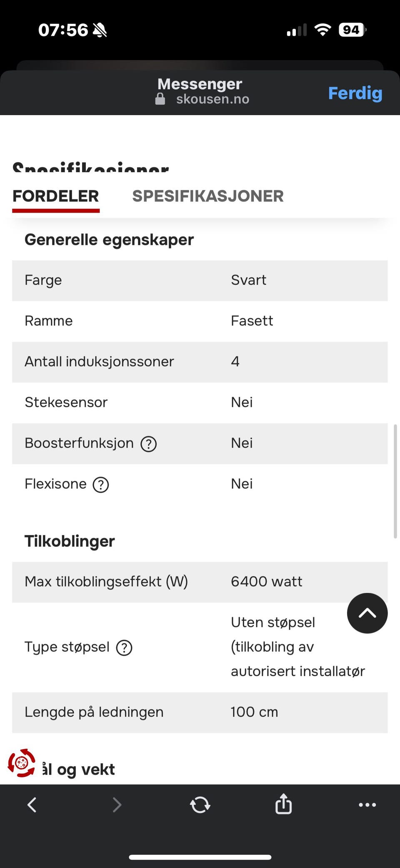
Task: Switch to the SPESIFIKASJONER tab
Action: tap(207, 196)
